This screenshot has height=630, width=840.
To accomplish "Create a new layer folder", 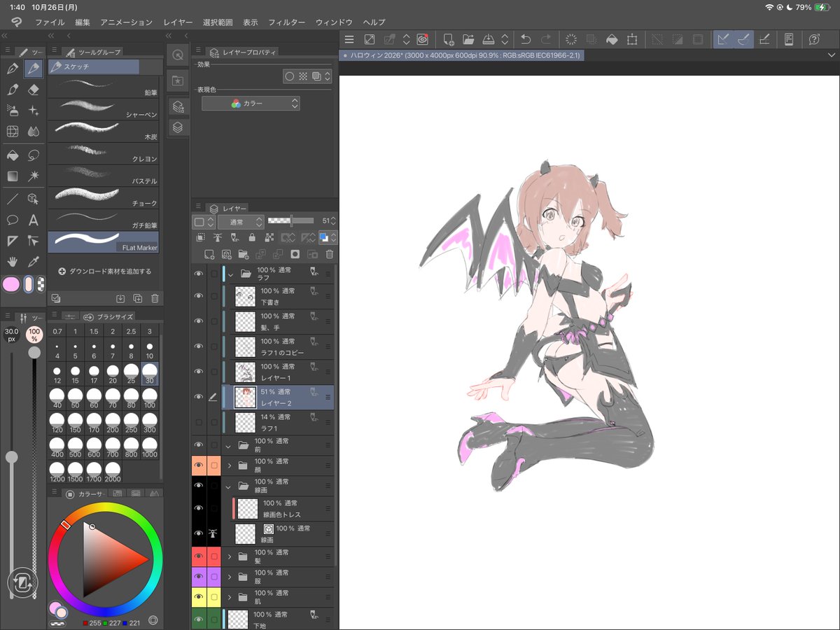I will click(244, 254).
